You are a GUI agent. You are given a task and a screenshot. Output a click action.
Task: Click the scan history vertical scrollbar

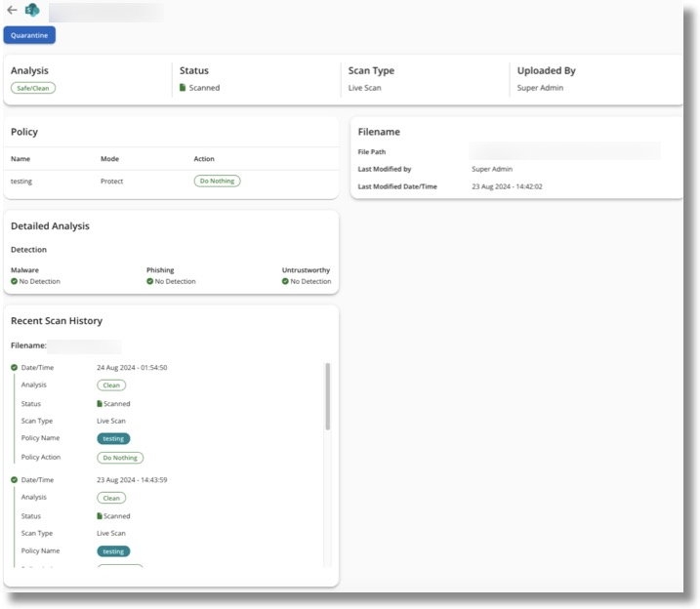click(328, 395)
